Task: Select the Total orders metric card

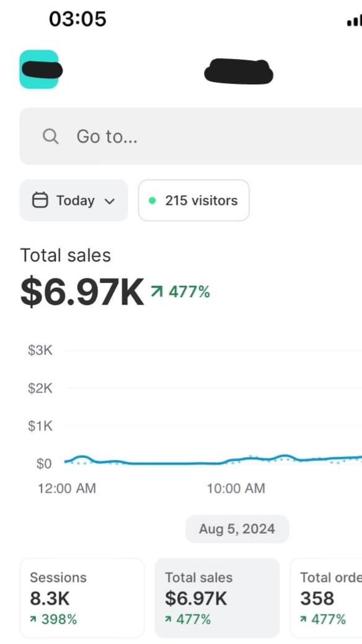Action: point(326,598)
